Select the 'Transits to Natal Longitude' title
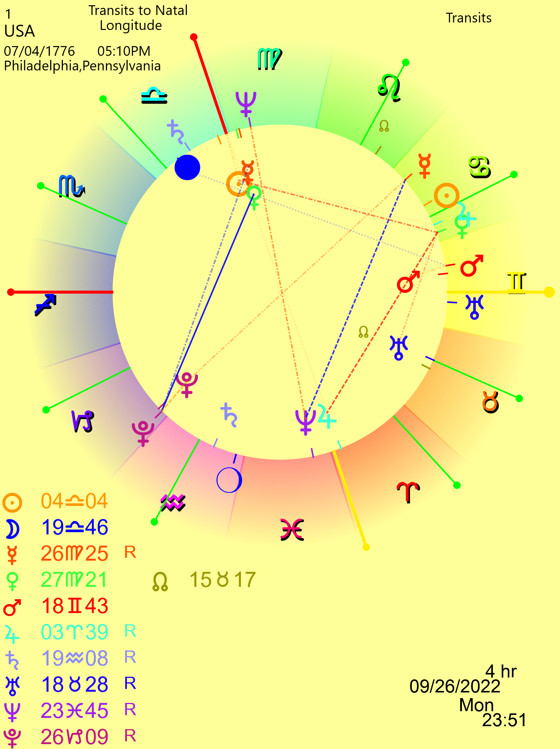This screenshot has width=560, height=749. coord(137,18)
